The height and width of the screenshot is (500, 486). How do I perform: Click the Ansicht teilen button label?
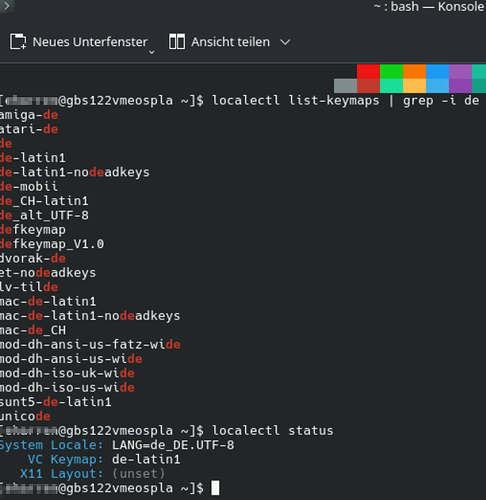click(x=230, y=42)
